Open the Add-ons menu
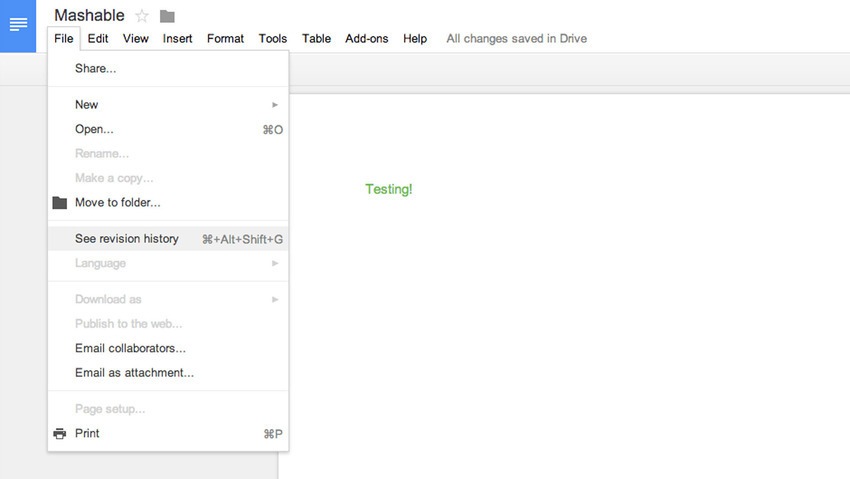 (x=366, y=39)
